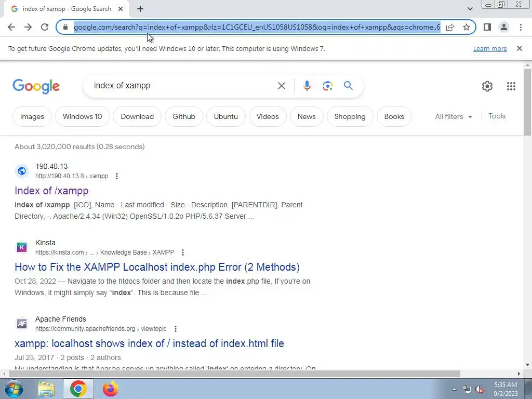Launch Firefox from the taskbar

point(111,389)
